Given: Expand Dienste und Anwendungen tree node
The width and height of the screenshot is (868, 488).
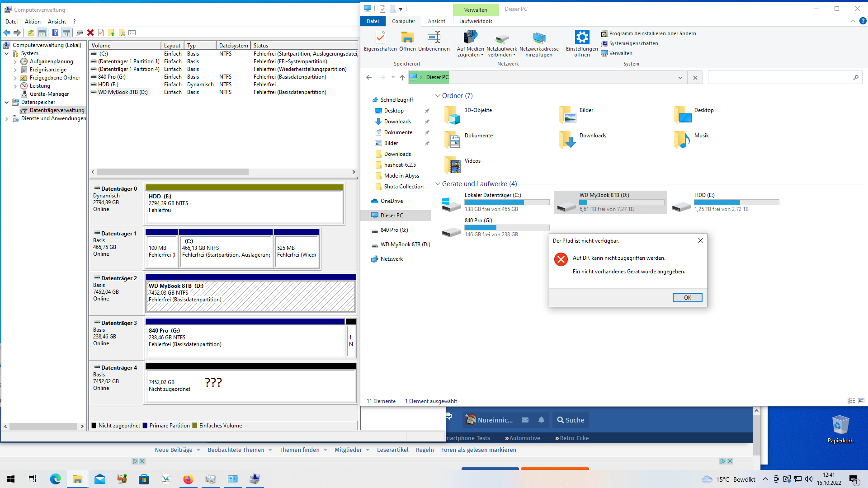Looking at the screenshot, I should [6, 118].
